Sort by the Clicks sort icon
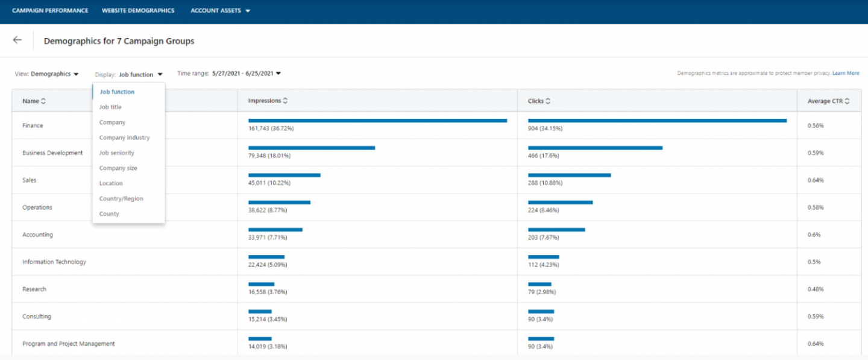Image resolution: width=868 pixels, height=360 pixels. (548, 100)
